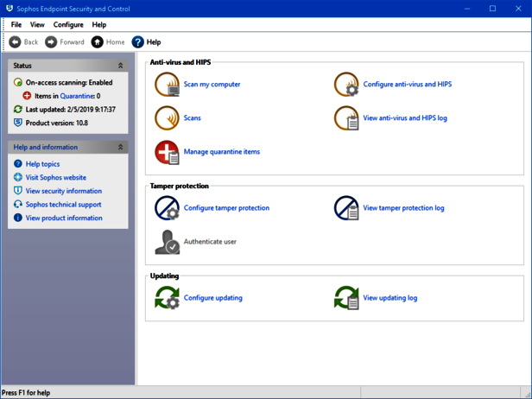This screenshot has height=399, width=532.
Task: Click the Scan my computer icon
Action: [167, 85]
